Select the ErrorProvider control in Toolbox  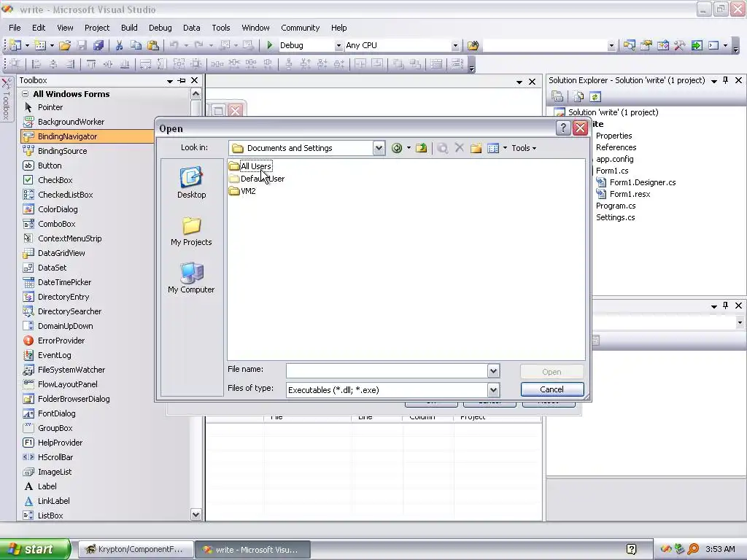click(x=61, y=341)
